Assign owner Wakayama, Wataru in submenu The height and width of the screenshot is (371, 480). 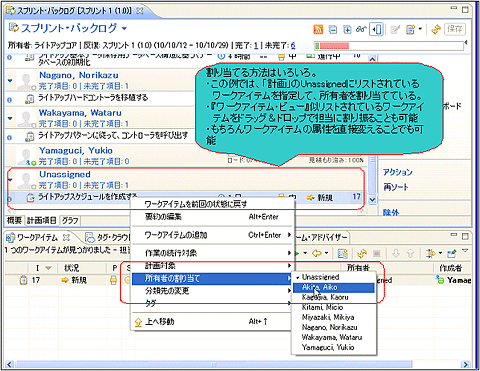click(x=334, y=337)
